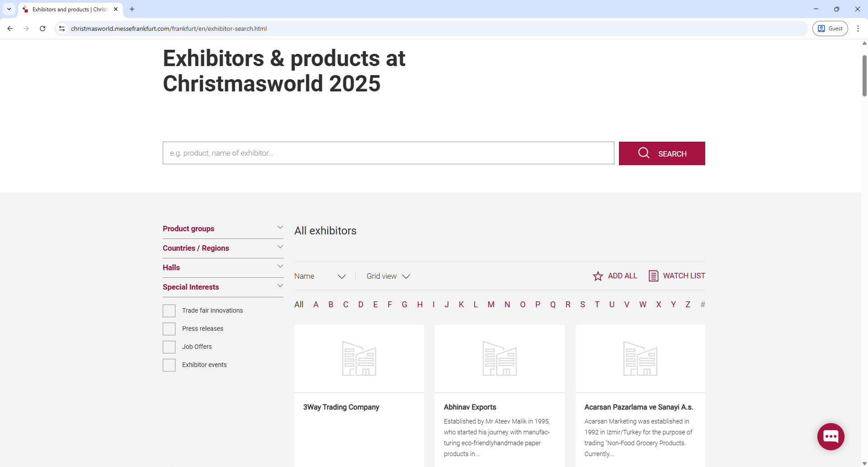Open the tab search chevron
Viewport: 868px width, 467px height.
9,9
